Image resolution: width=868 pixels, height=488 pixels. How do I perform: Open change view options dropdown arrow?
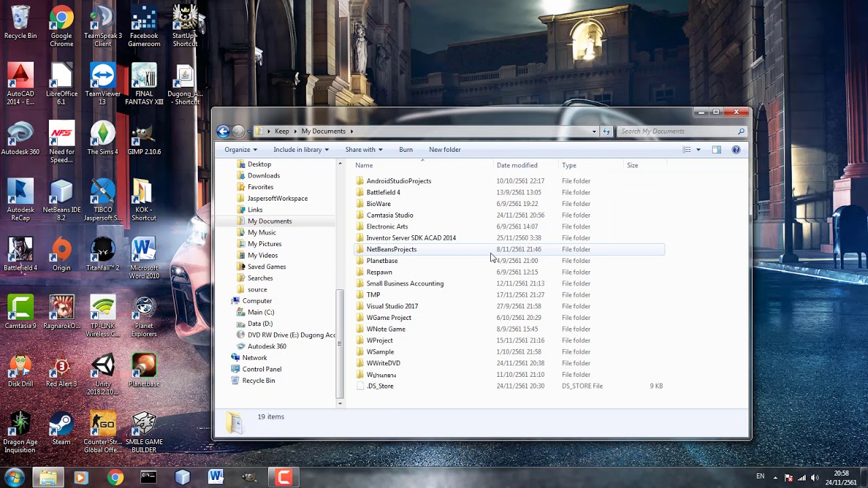coord(698,150)
